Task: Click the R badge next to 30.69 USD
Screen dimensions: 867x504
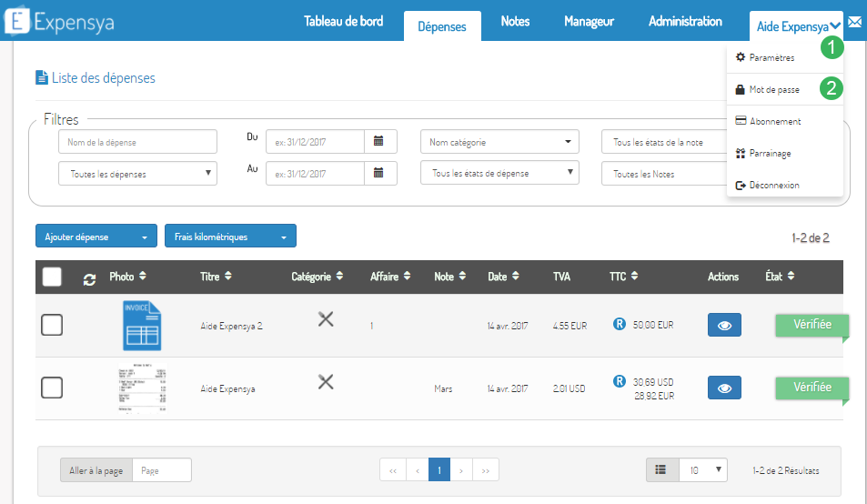Action: coord(620,381)
